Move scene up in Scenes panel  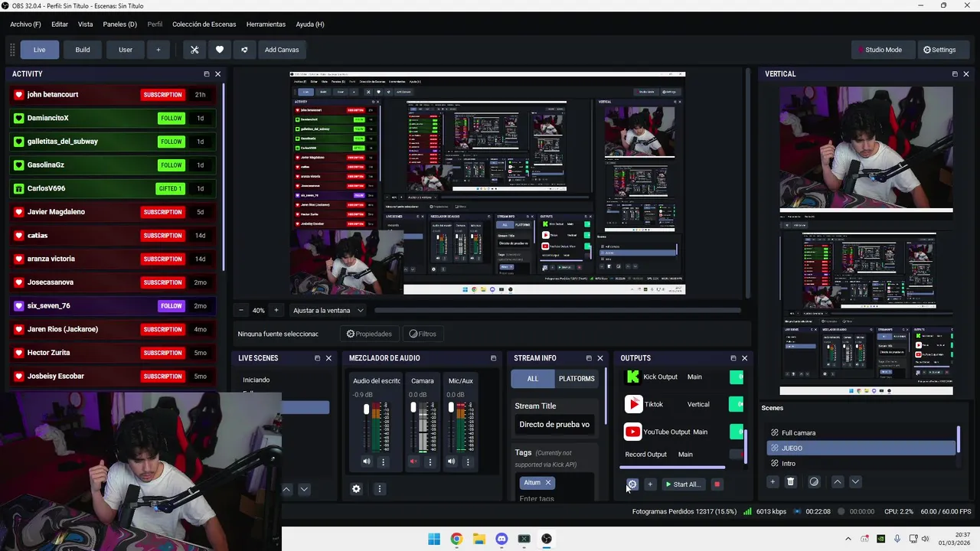point(838,481)
